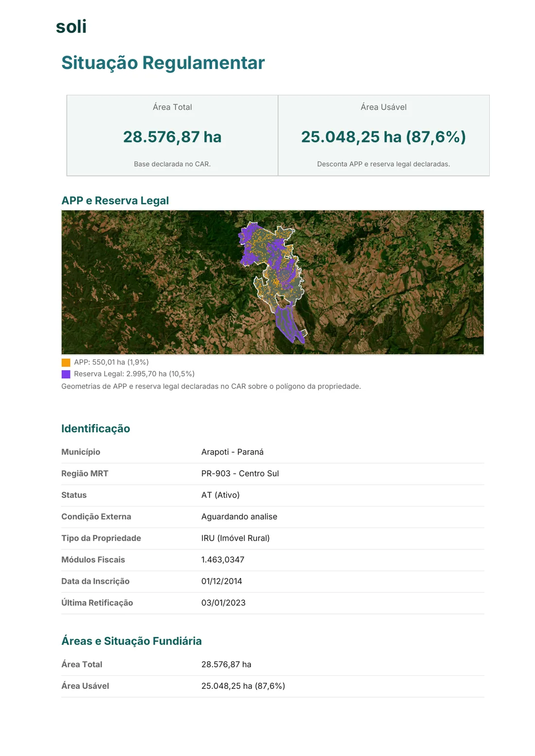This screenshot has height=756, width=535.
Task: Click the Região MRT value PR-903 - Centro Sul
Action: point(240,474)
